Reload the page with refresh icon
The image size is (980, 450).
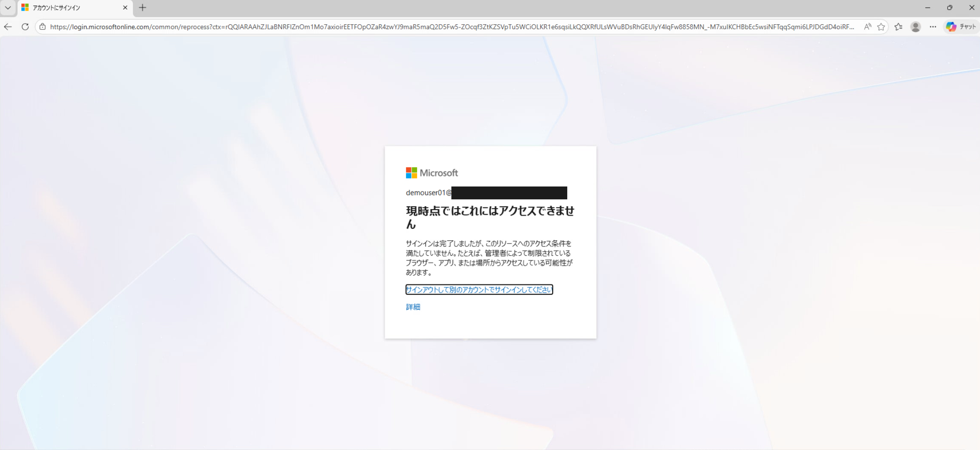25,27
